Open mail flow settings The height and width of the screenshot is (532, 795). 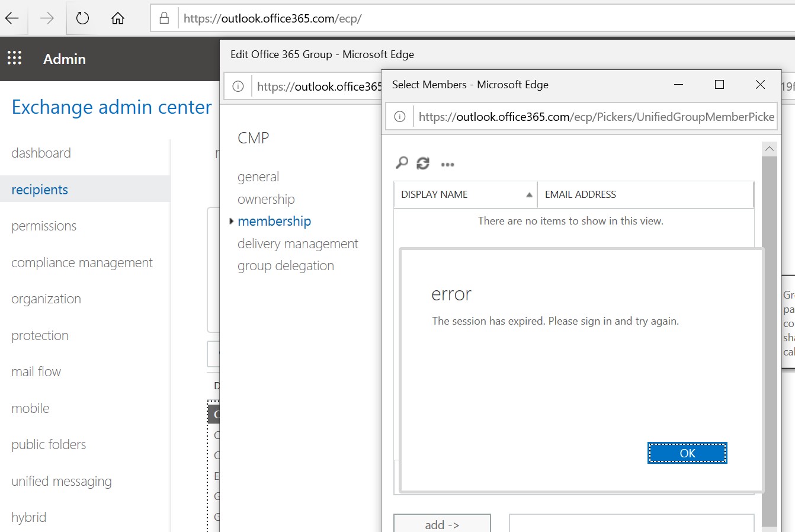click(36, 371)
